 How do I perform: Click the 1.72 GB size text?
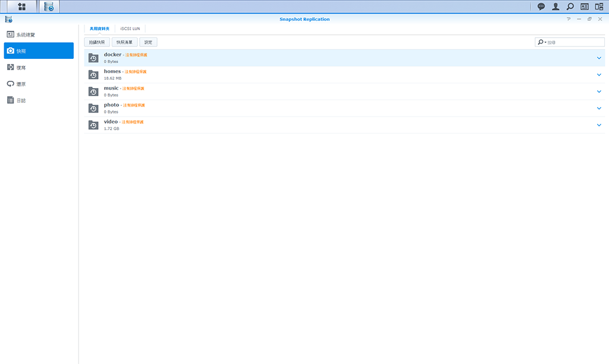tap(111, 128)
